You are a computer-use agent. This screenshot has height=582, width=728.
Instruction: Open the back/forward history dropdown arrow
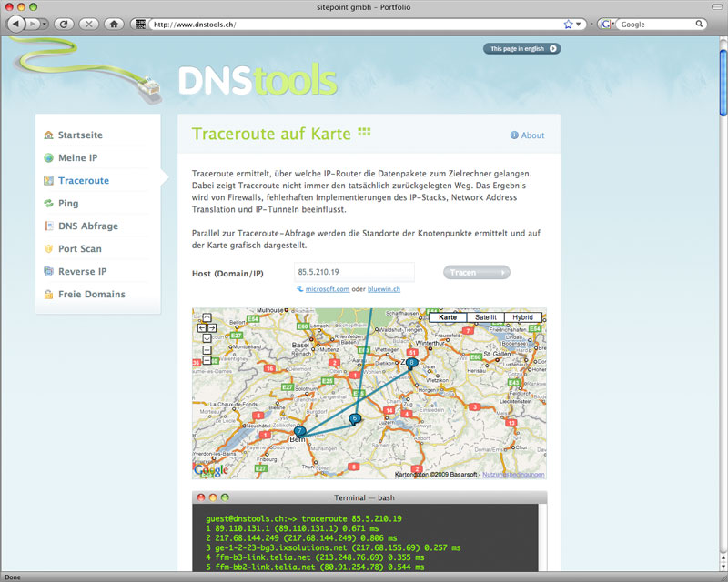(x=45, y=24)
